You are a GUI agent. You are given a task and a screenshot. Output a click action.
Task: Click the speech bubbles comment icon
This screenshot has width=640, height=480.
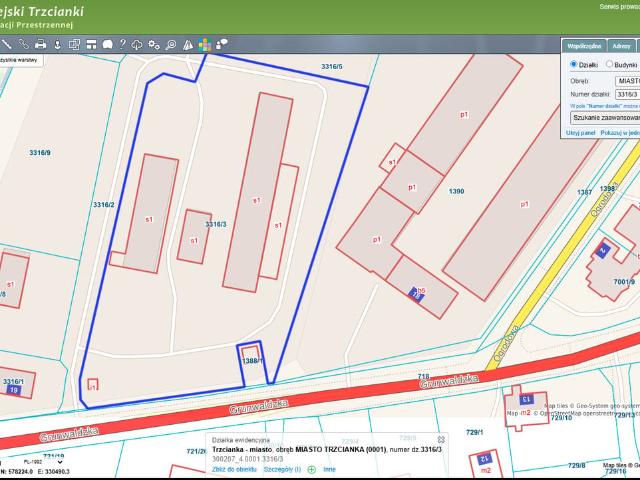tap(221, 45)
